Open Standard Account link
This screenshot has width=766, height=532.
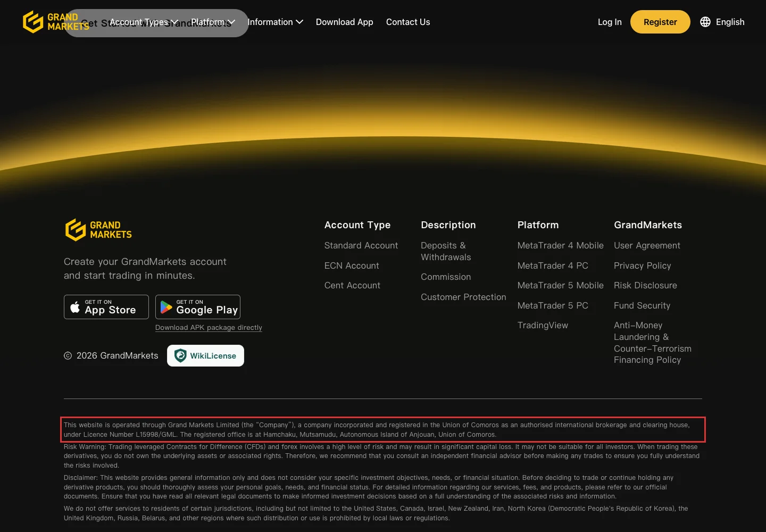coord(361,245)
